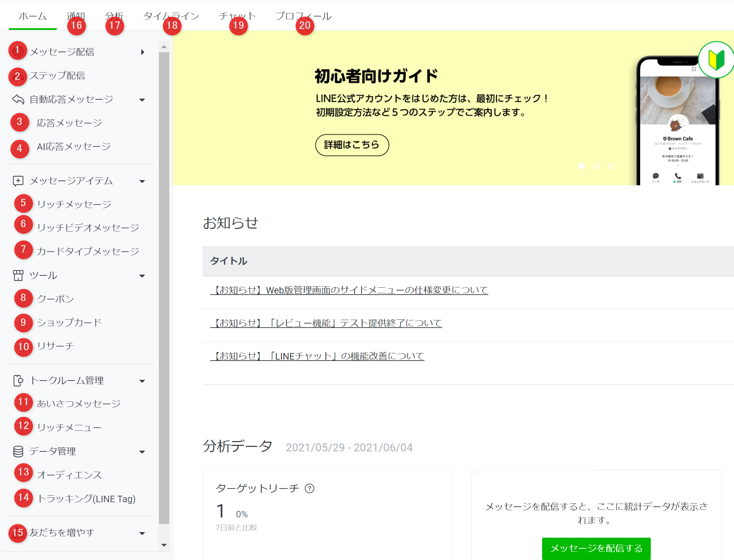The image size is (734, 560).
Task: Open オーディエンス menu item
Action: coord(69,475)
